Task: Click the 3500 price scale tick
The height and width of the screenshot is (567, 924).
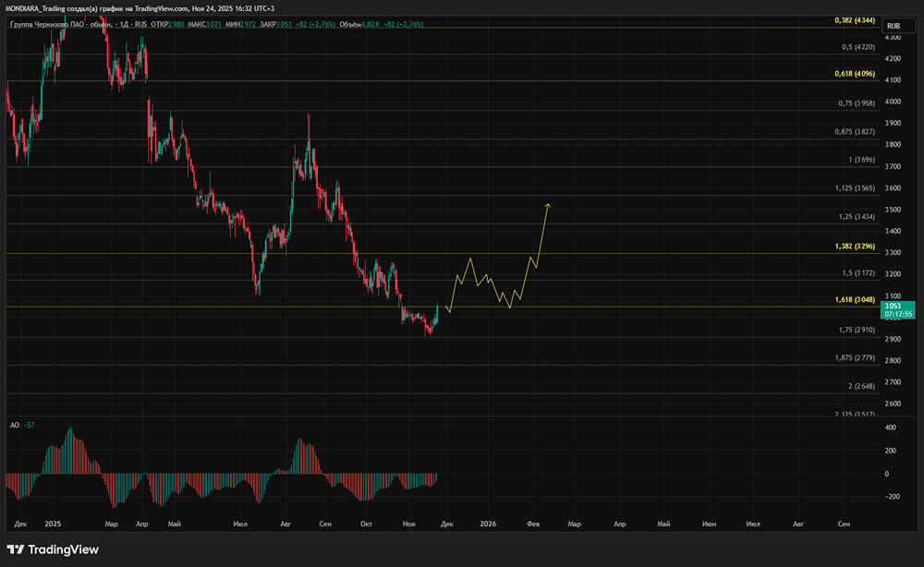Action: (x=893, y=210)
